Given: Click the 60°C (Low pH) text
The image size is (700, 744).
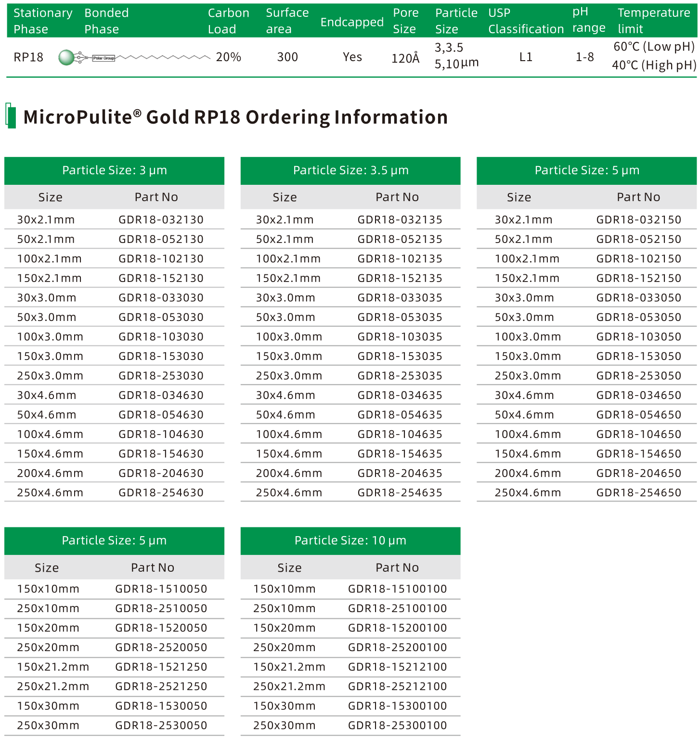Looking at the screenshot, I should pyautogui.click(x=654, y=47).
